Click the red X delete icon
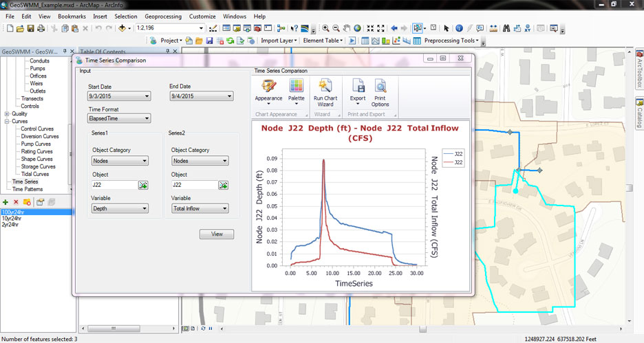The width and height of the screenshot is (644, 343). pyautogui.click(x=16, y=202)
